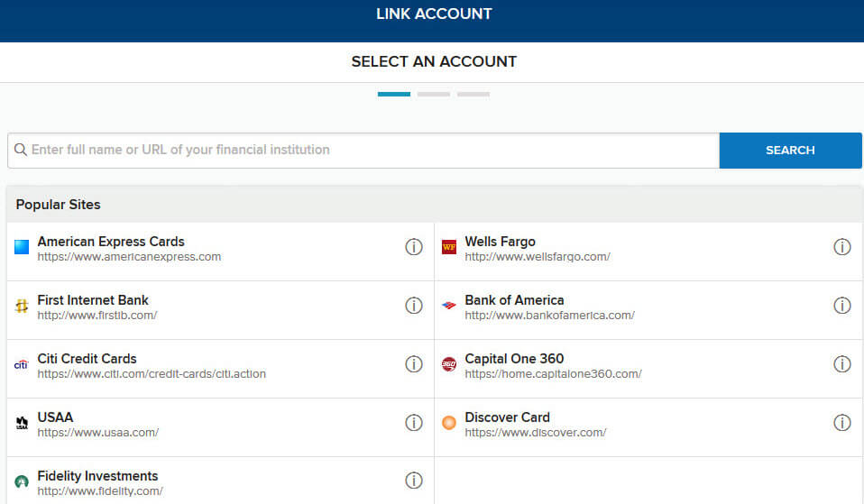
Task: Choose Discover Card
Action: pos(507,417)
